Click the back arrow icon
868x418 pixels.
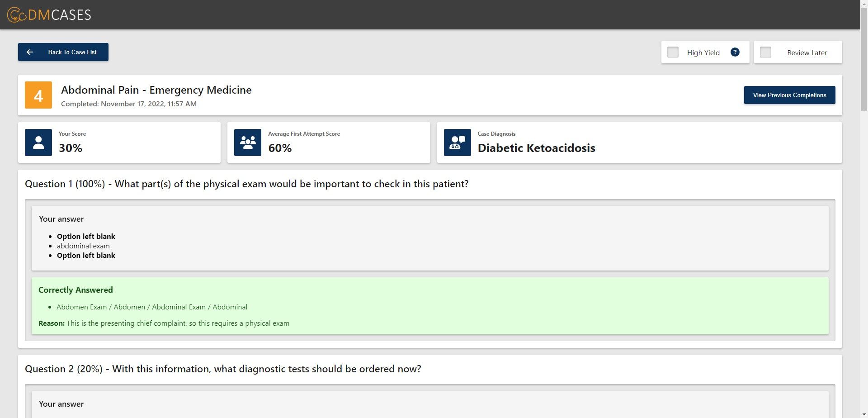coord(30,52)
